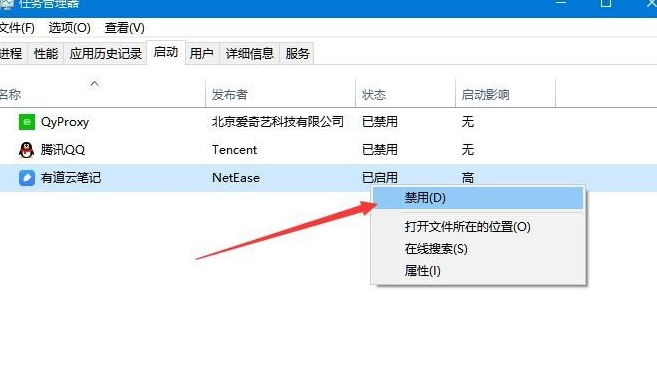Sort by the 状态 column header
Image resolution: width=657 pixels, height=386 pixels.
pos(374,95)
